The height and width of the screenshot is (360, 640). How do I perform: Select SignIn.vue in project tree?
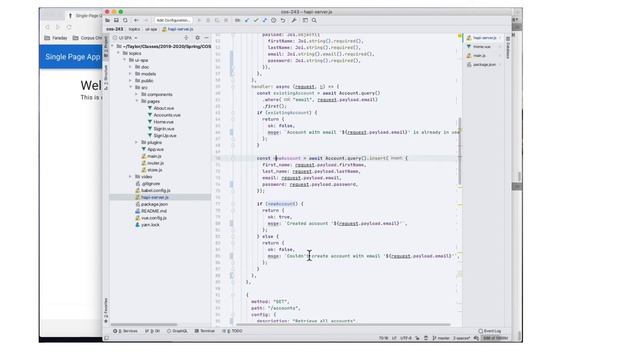point(162,129)
